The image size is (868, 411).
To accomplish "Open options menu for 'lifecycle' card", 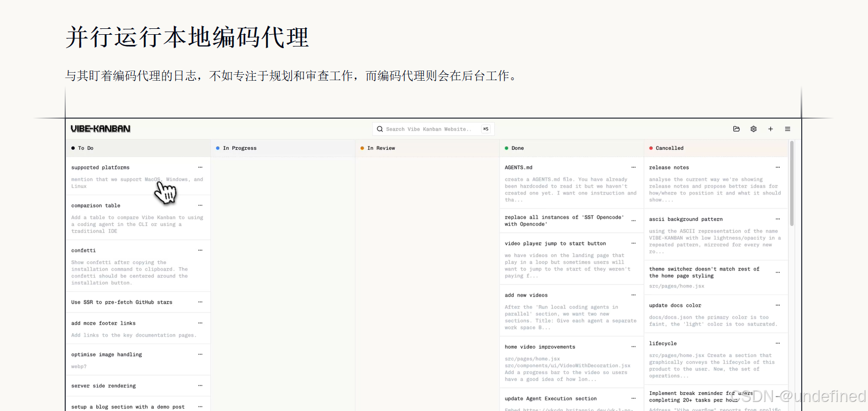I will tap(778, 343).
